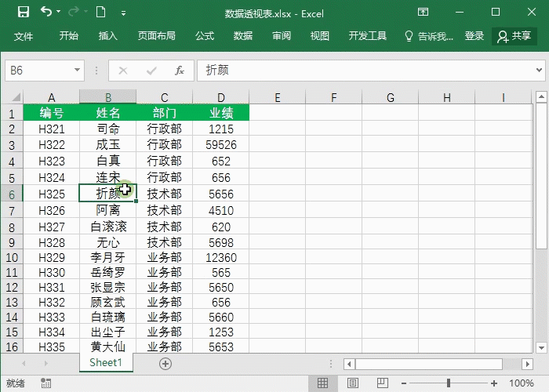Screen dimensions: 549x392
Task: Click the 登录 sign-in link
Action: coord(474,36)
